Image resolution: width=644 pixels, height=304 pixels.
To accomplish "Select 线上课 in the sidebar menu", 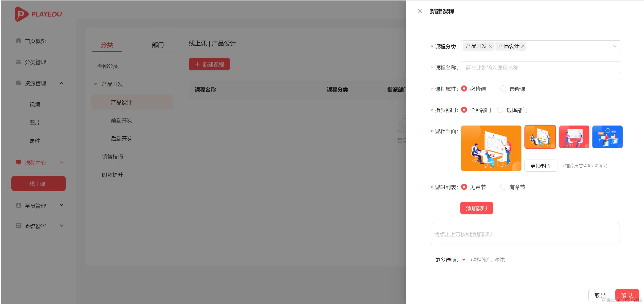I will [x=38, y=184].
